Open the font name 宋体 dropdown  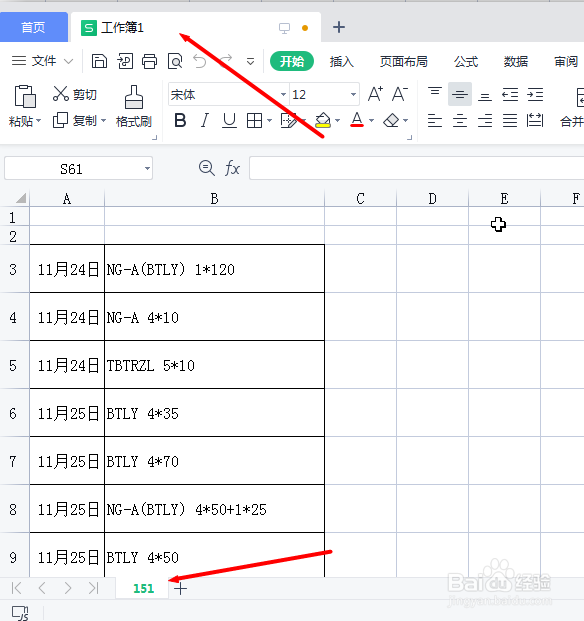283,94
